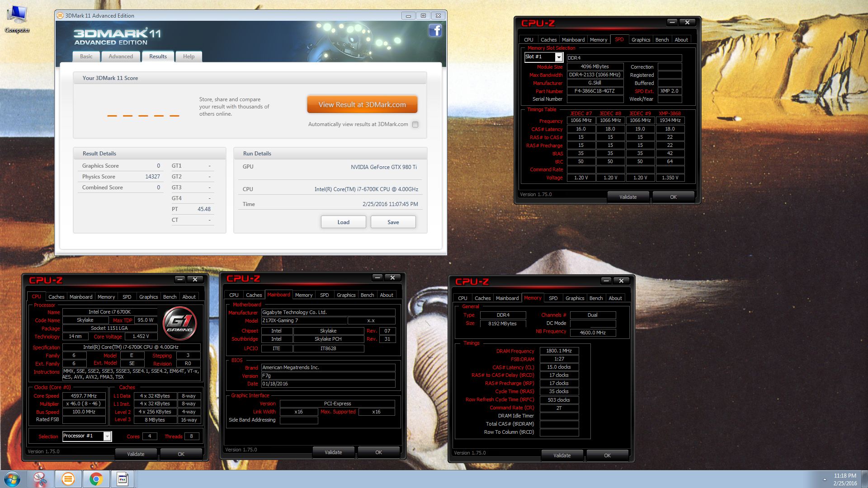Click the PT value 45.48
868x488 pixels.
204,209
